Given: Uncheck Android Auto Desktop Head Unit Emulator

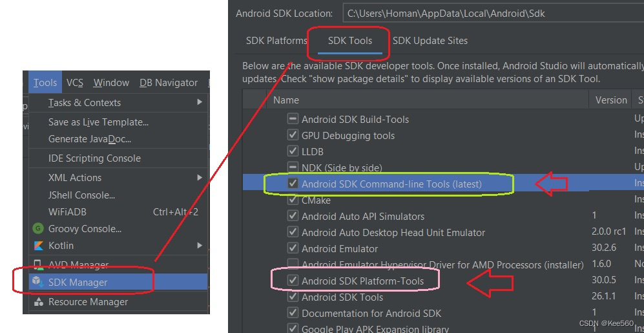Looking at the screenshot, I should (x=293, y=232).
